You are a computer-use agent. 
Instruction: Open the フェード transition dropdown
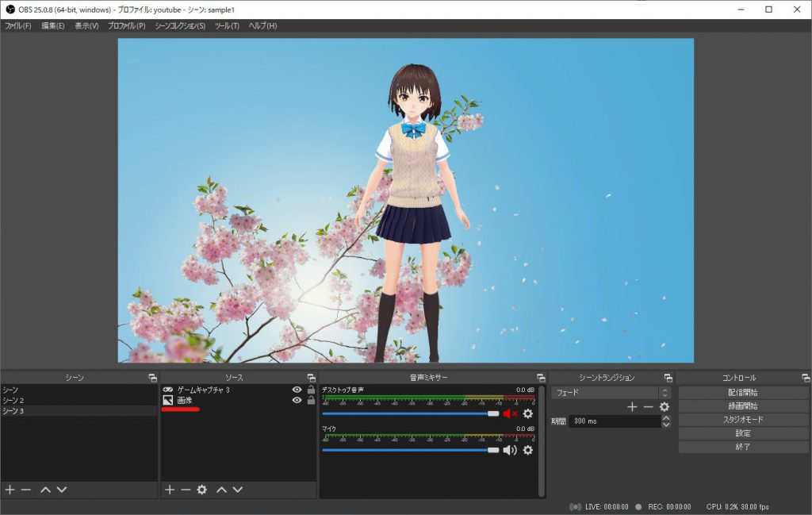611,393
